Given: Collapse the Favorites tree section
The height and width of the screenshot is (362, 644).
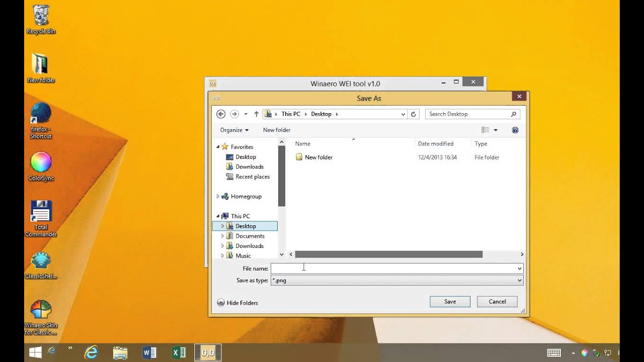Looking at the screenshot, I should (x=218, y=147).
